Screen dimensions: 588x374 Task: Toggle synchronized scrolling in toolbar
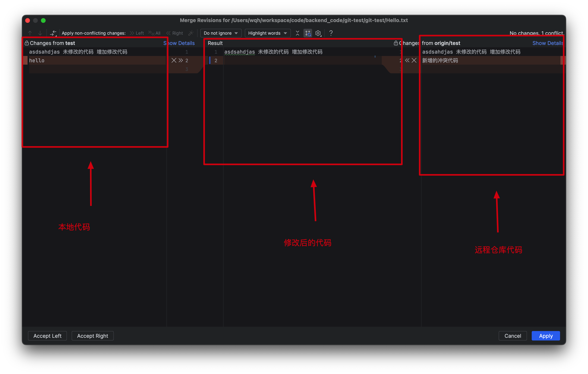(x=308, y=33)
